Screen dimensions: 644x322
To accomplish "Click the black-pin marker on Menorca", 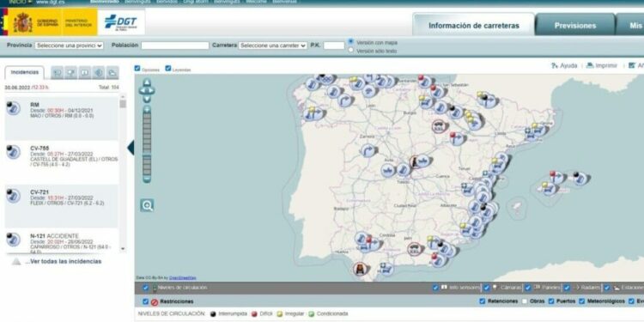I will click(580, 178).
